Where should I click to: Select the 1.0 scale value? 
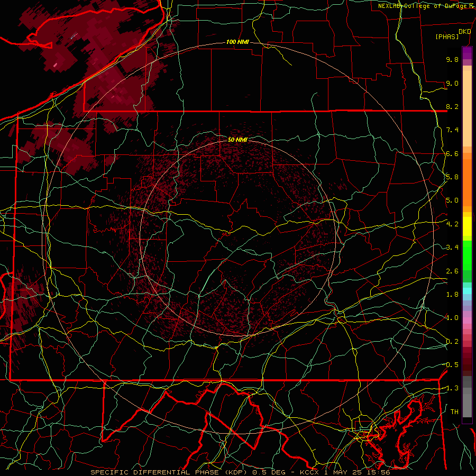pyautogui.click(x=452, y=318)
